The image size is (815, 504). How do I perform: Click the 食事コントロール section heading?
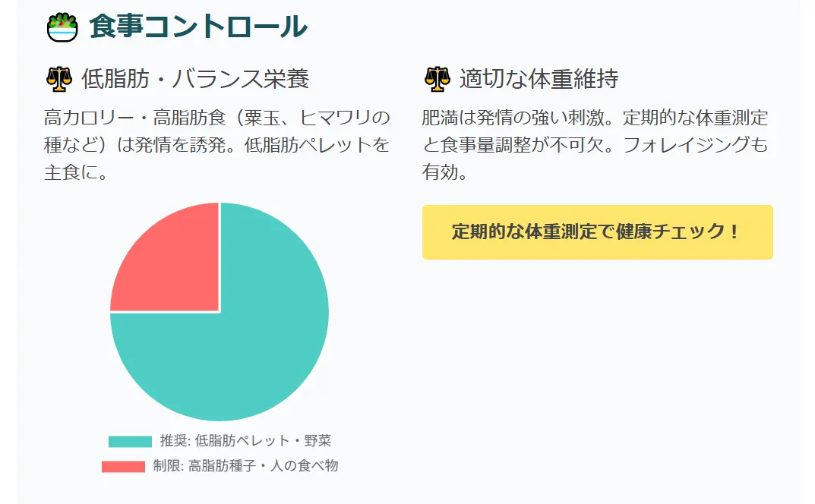point(198,27)
